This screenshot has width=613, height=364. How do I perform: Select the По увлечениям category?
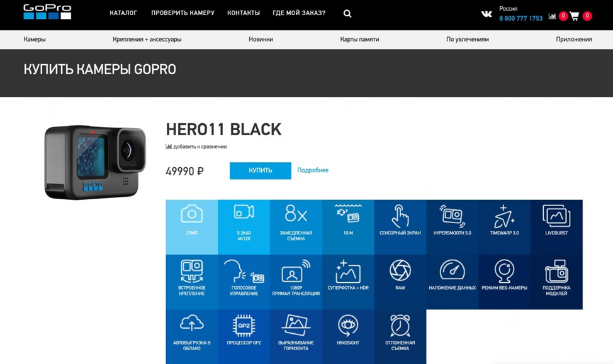468,39
